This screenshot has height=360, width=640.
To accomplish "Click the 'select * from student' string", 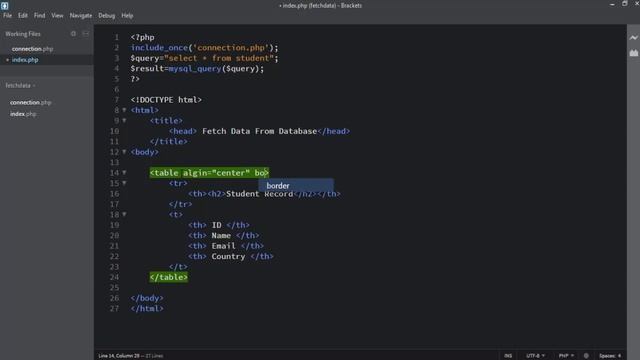I will click(x=219, y=58).
